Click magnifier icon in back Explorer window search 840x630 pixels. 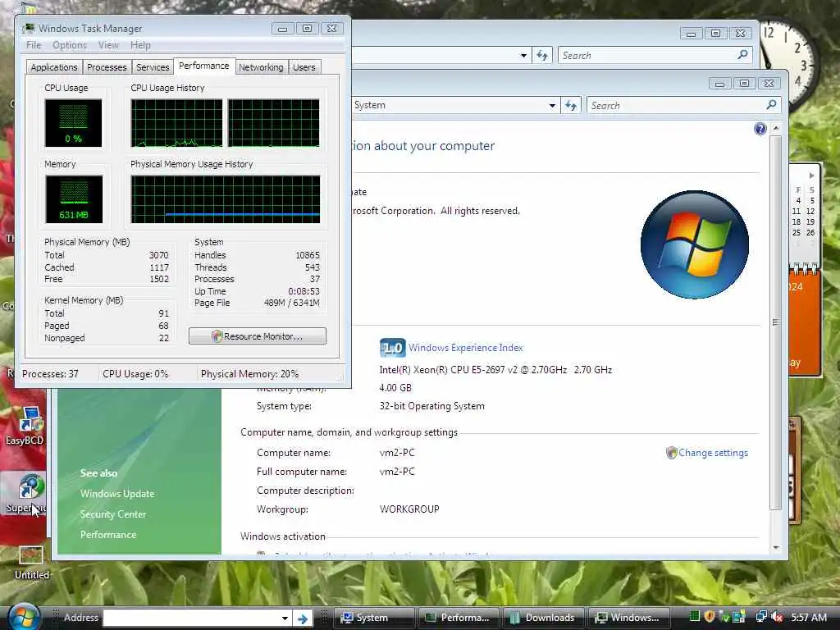(x=742, y=55)
